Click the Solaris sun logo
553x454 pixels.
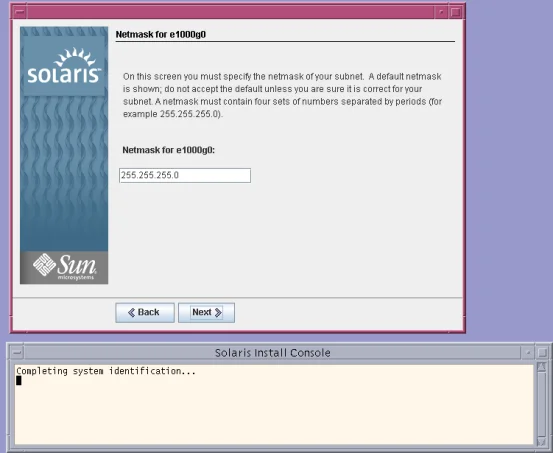point(64,66)
